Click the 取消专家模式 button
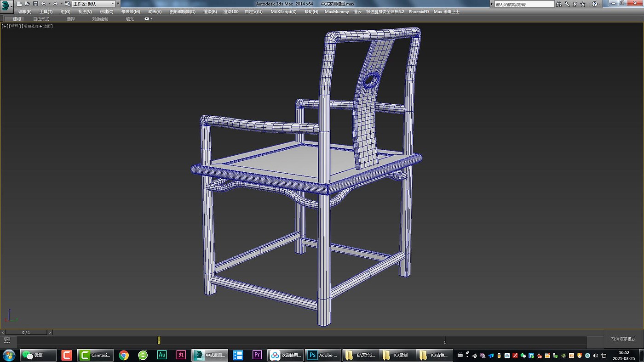 [623, 339]
